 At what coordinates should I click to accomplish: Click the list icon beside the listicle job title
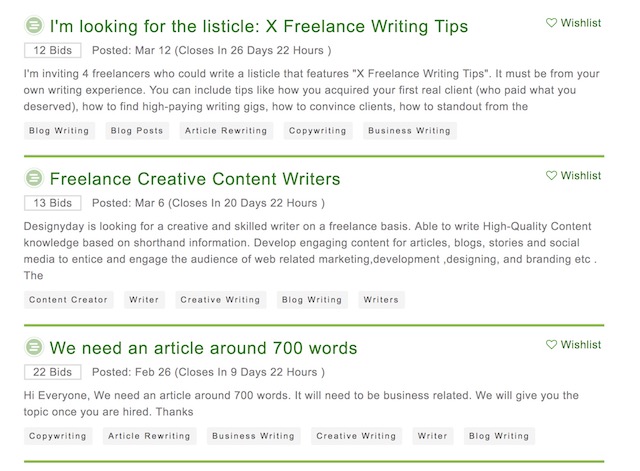pyautogui.click(x=34, y=25)
